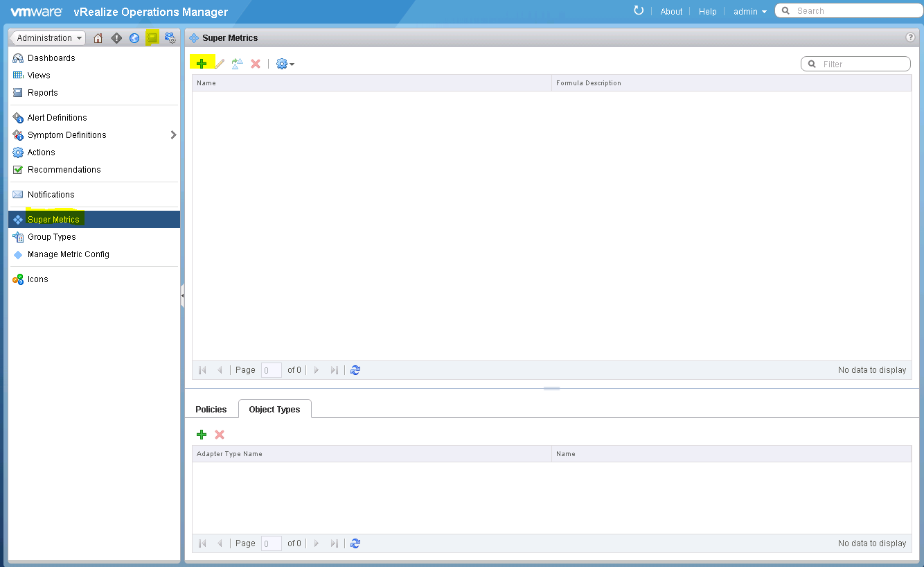Go to previous page of Object Types list

(220, 543)
